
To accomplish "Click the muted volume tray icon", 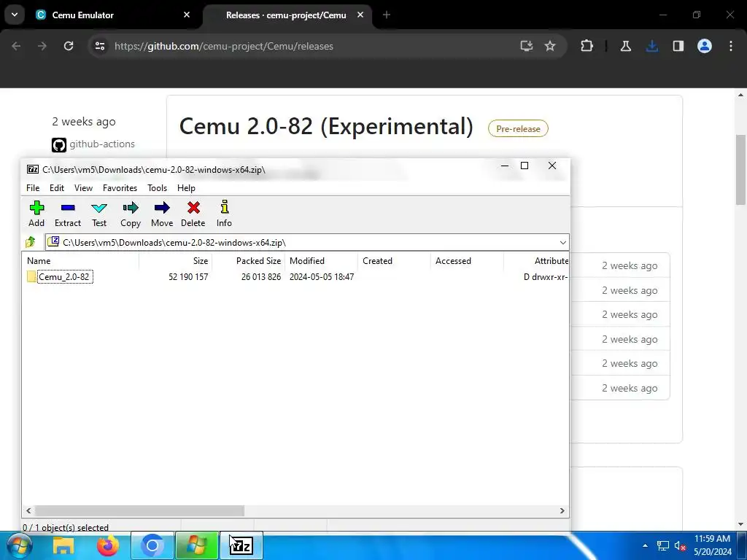I will (x=680, y=545).
